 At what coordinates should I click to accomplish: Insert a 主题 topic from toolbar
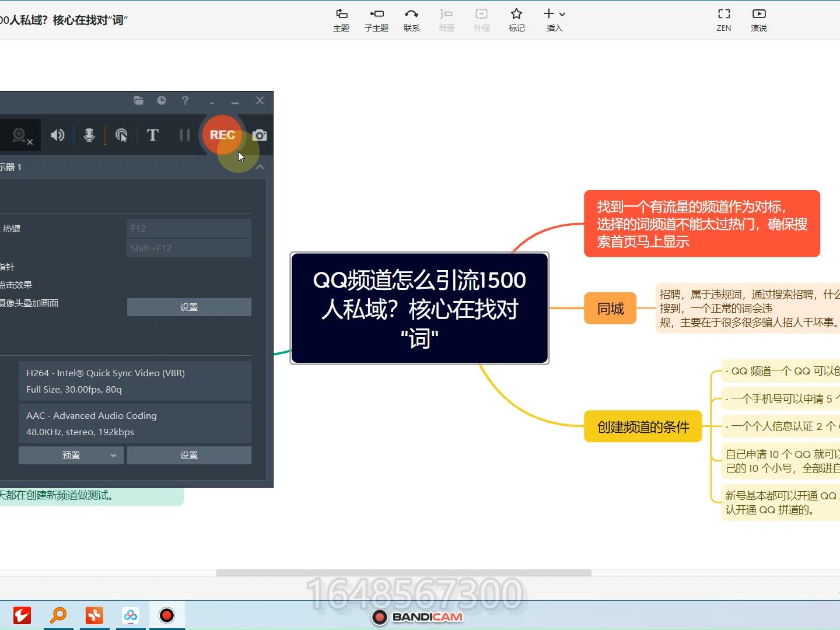pos(341,20)
